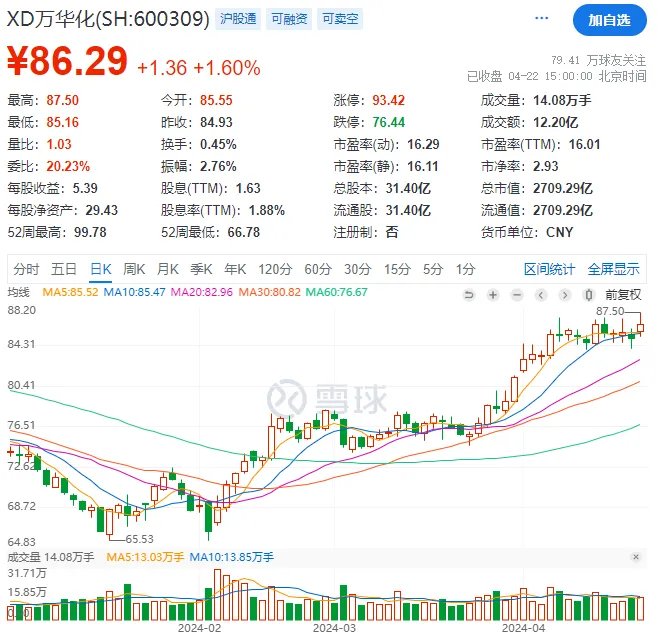Shift chart right with the next arrow
This screenshot has height=638, width=659.
click(565, 295)
